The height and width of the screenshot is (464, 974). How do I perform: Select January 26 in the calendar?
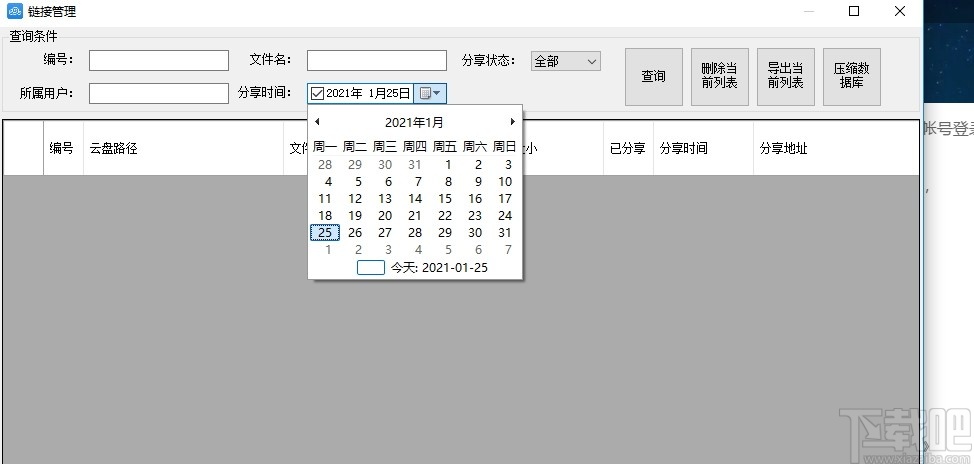[x=355, y=232]
